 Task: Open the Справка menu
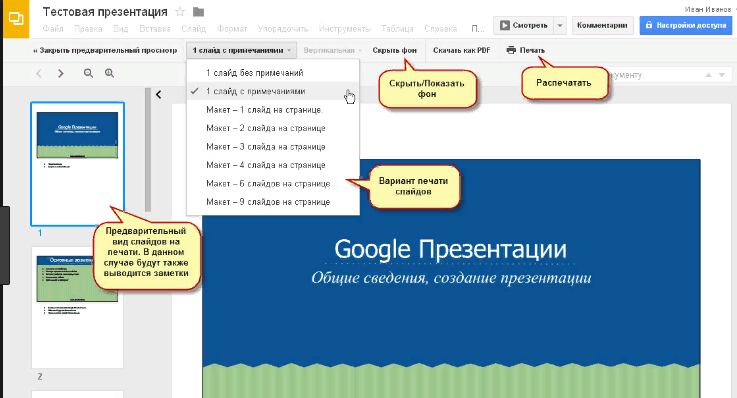tap(440, 29)
